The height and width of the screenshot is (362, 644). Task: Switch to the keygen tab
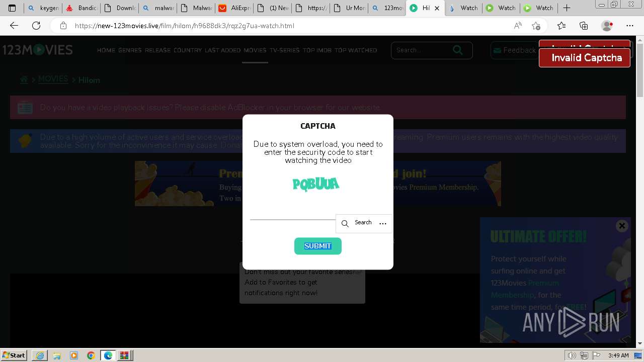pyautogui.click(x=43, y=8)
